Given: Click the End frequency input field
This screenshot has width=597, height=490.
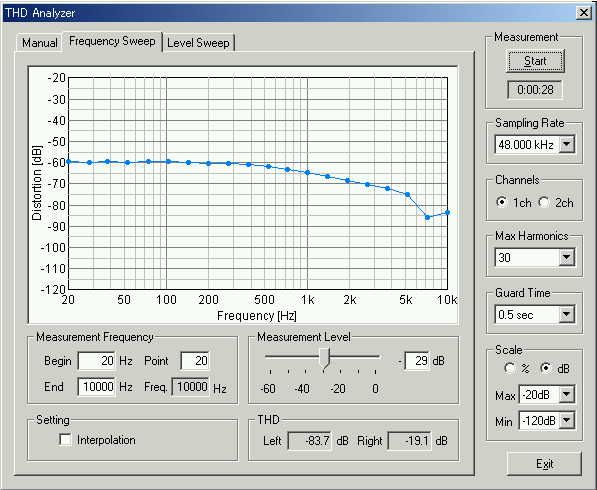Looking at the screenshot, I should (96, 387).
